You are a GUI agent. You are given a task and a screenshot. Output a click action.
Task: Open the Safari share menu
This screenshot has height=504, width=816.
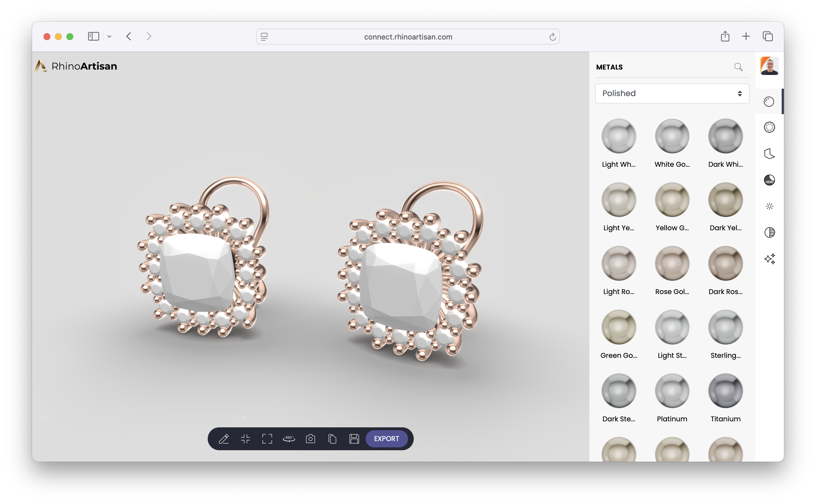point(725,36)
